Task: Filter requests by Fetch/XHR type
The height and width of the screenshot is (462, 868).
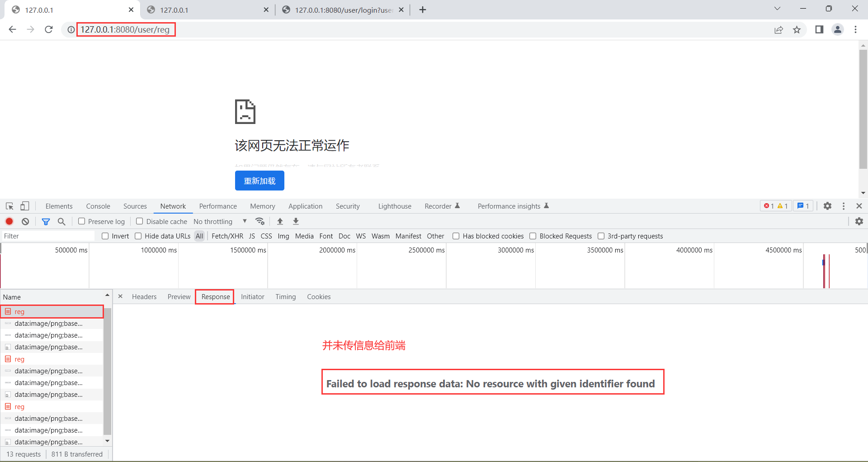Action: 227,236
